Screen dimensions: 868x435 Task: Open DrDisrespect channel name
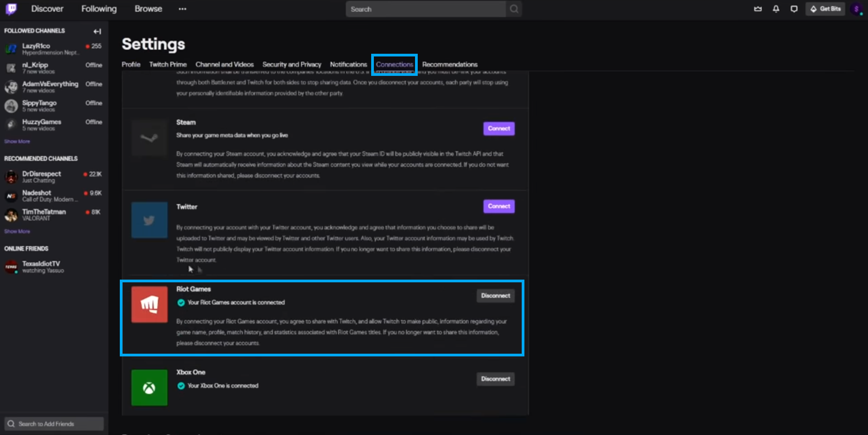[42, 174]
